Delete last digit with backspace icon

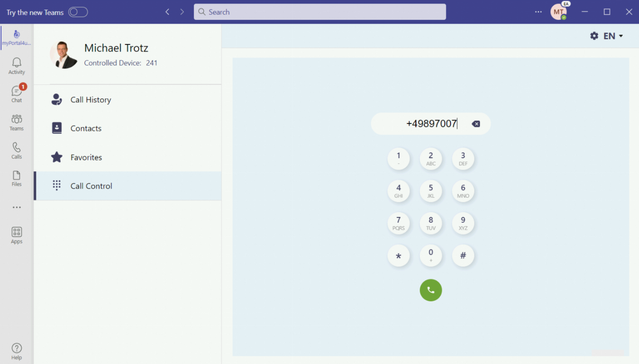(x=476, y=124)
